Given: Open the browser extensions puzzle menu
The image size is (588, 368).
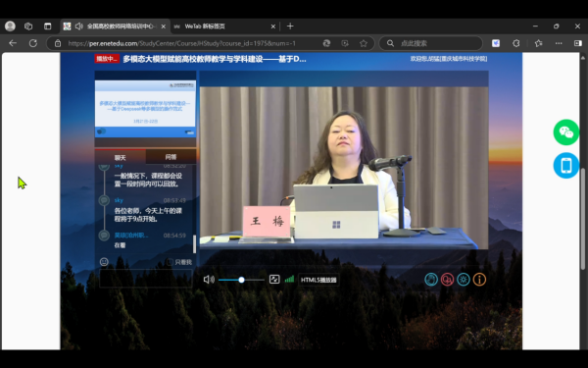Looking at the screenshot, I should pos(516,43).
